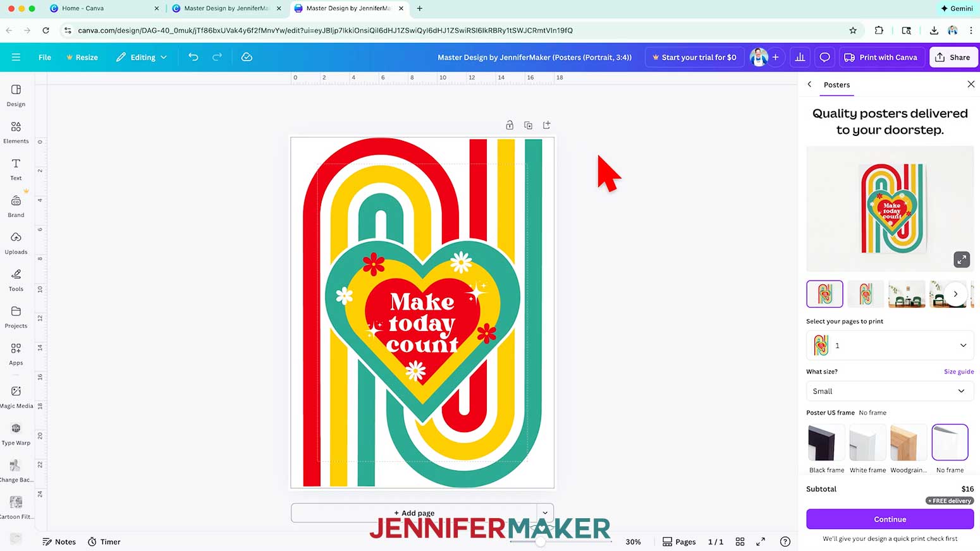Launch the Change Background app
This screenshot has width=980, height=551.
(16, 471)
